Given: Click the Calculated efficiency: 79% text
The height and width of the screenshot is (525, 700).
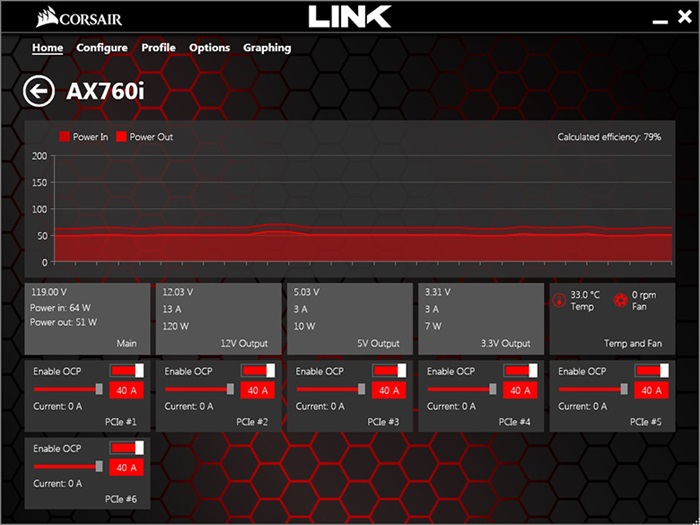Looking at the screenshot, I should pos(609,137).
